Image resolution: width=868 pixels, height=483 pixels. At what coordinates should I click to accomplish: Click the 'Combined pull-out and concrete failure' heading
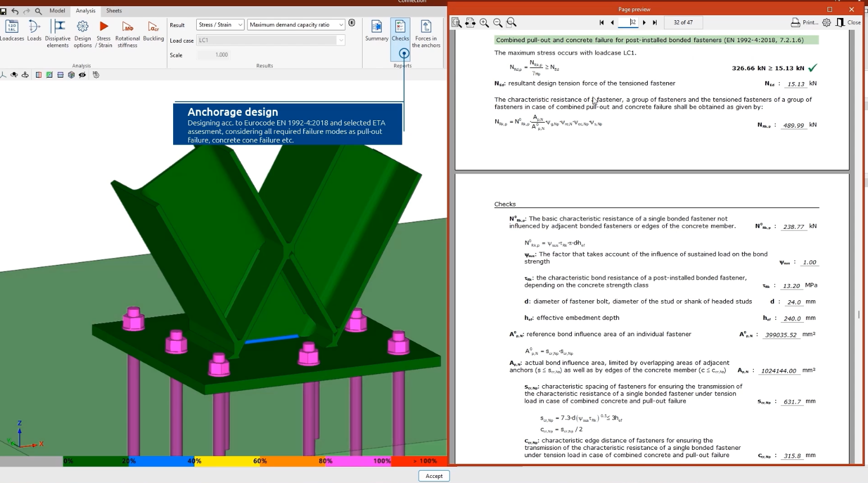(x=656, y=40)
